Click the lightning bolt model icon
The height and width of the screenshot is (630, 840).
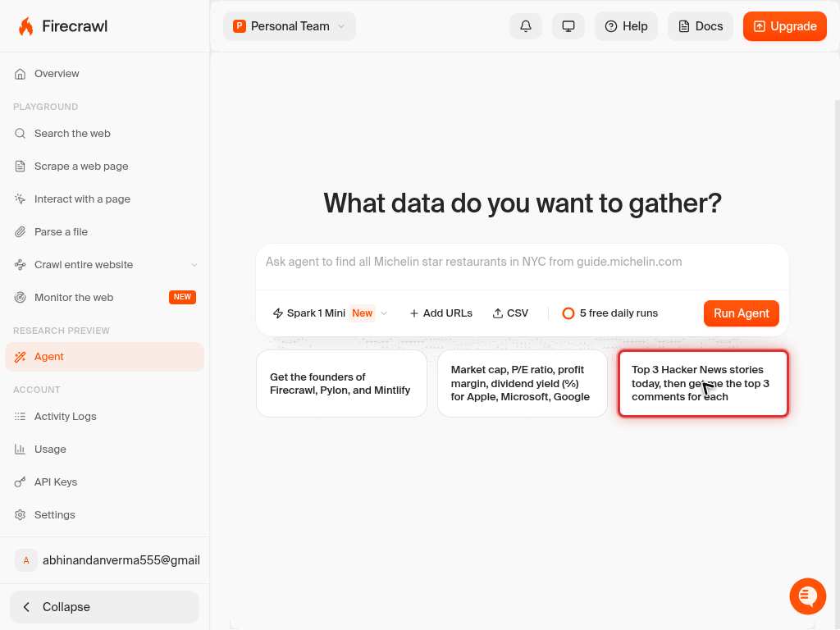277,313
